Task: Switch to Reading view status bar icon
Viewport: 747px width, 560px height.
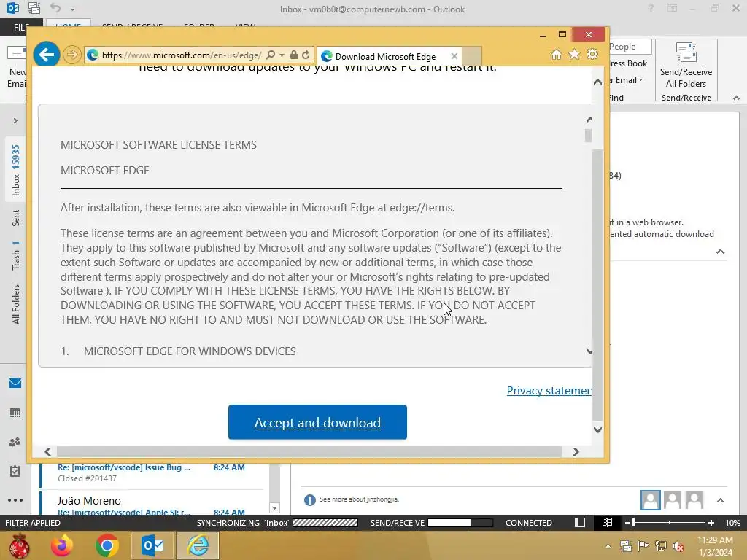Action: click(607, 522)
